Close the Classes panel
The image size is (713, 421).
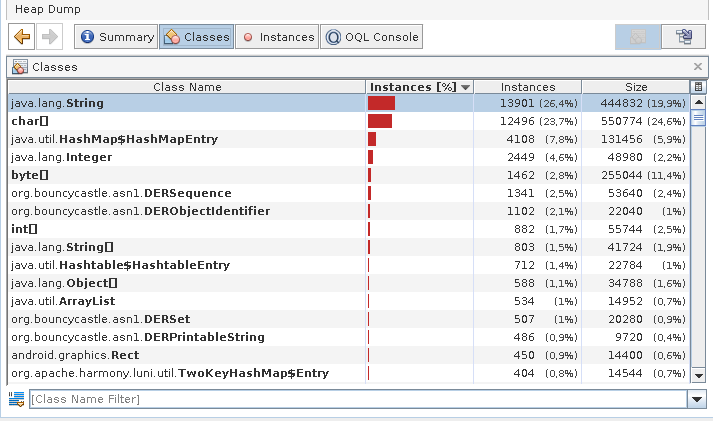click(698, 67)
